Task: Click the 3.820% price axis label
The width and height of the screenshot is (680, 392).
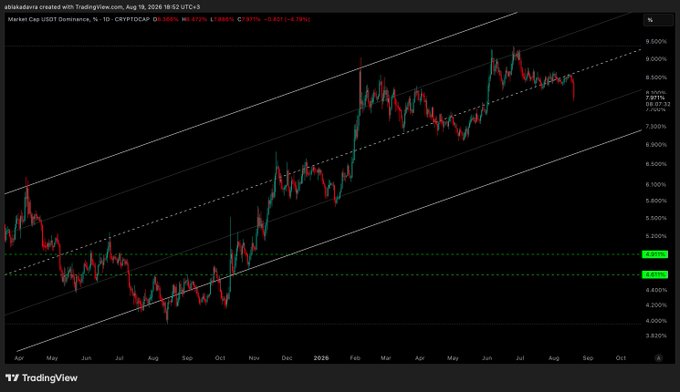Action: click(x=656, y=336)
